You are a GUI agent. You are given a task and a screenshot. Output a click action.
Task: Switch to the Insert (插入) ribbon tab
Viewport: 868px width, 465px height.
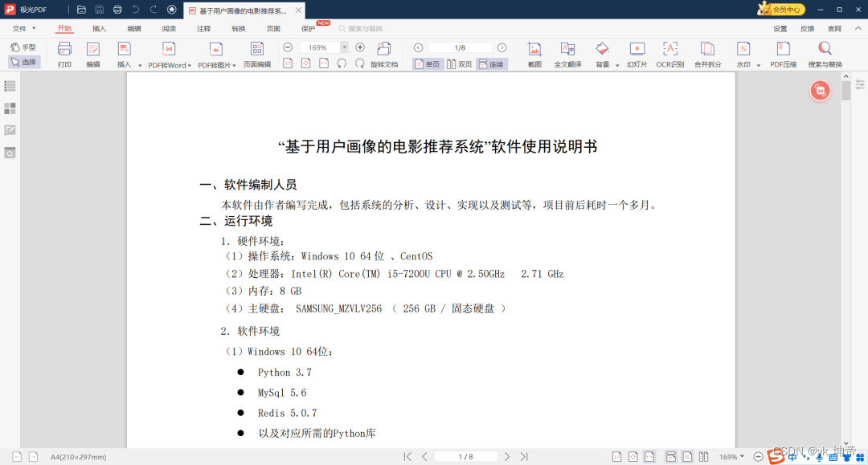click(x=99, y=29)
